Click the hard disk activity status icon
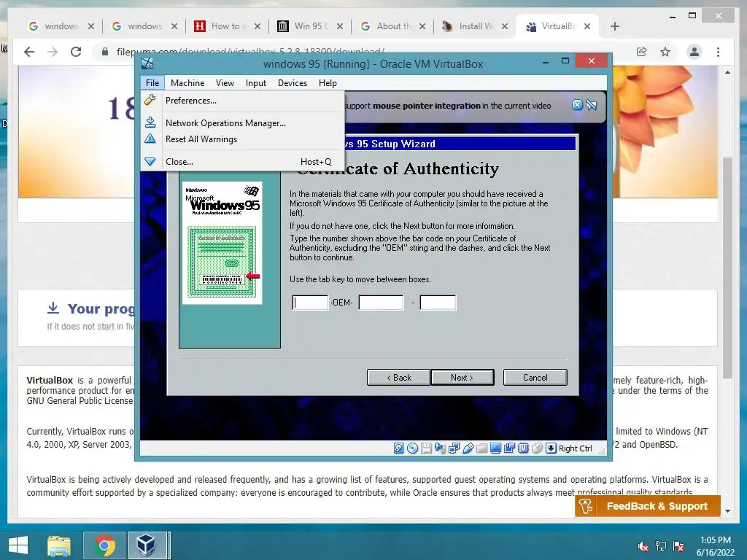This screenshot has width=747, height=560. coord(399,448)
